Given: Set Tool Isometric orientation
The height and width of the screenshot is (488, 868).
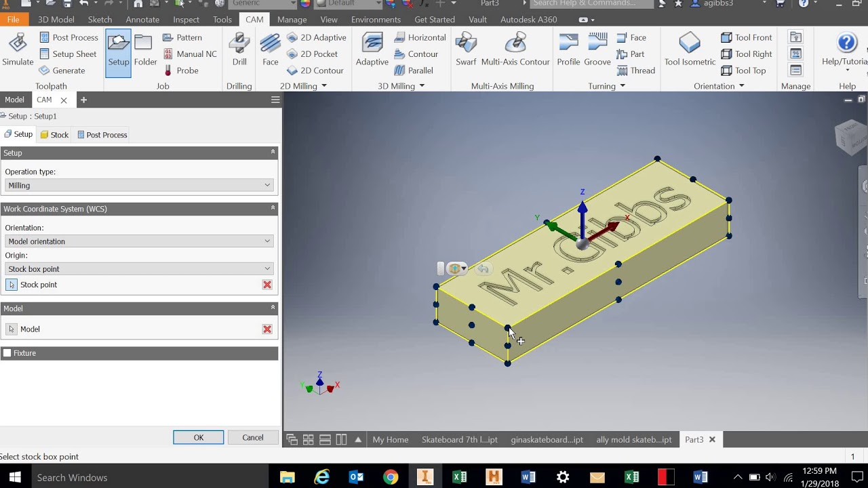Looking at the screenshot, I should (690, 51).
